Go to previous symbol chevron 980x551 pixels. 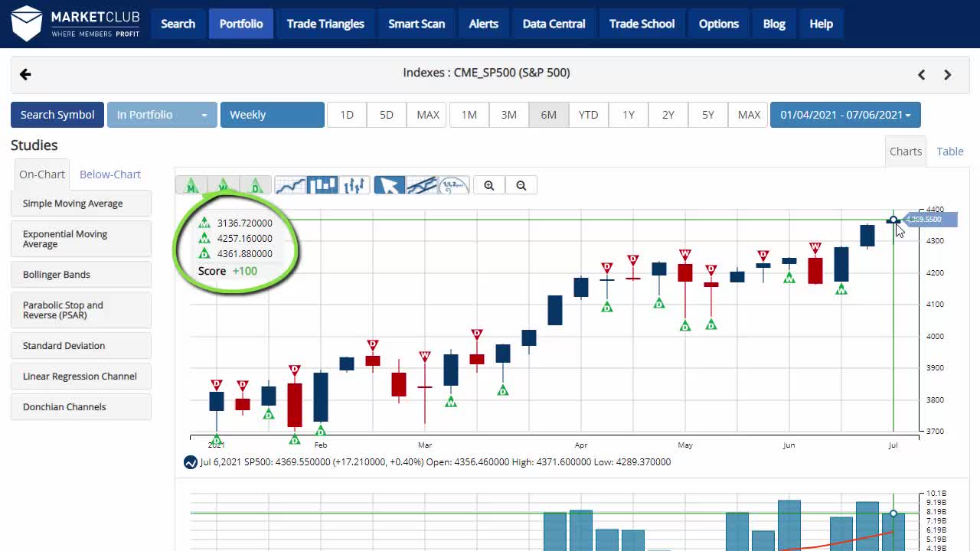[x=922, y=74]
